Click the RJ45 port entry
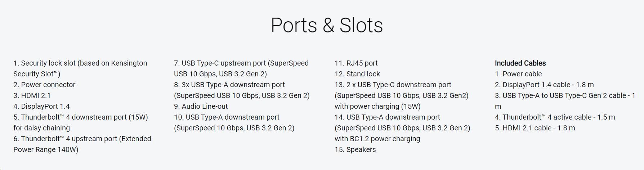This screenshot has width=644, height=170. point(356,63)
